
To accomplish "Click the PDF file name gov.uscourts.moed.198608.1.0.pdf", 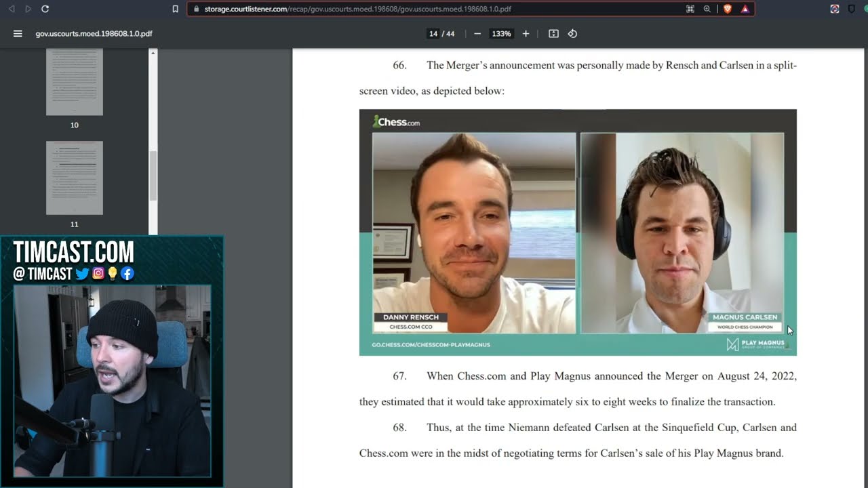I will pyautogui.click(x=94, y=33).
